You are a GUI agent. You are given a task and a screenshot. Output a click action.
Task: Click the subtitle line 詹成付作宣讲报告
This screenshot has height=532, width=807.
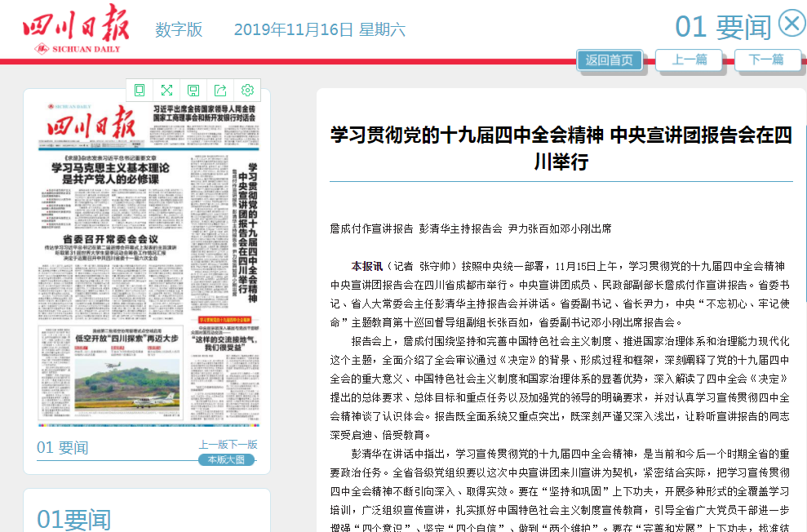(470, 229)
